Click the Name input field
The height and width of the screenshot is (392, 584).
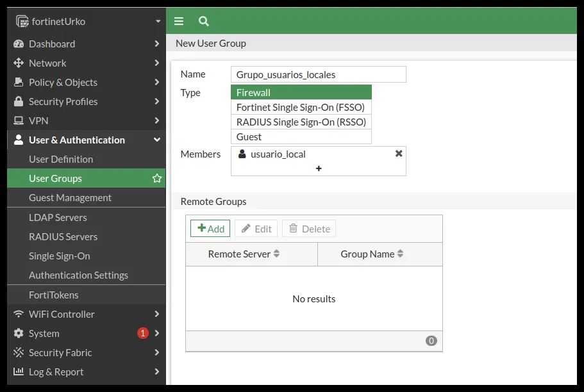click(x=319, y=74)
